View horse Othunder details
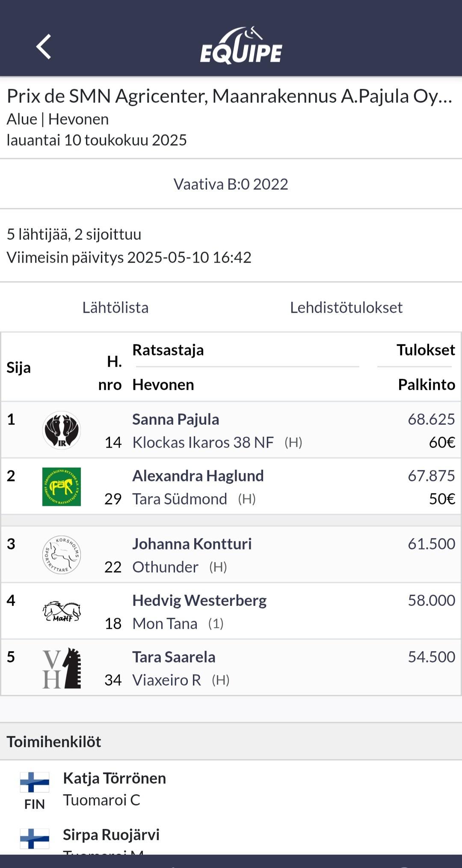Screen dimensions: 462x868 (x=166, y=567)
